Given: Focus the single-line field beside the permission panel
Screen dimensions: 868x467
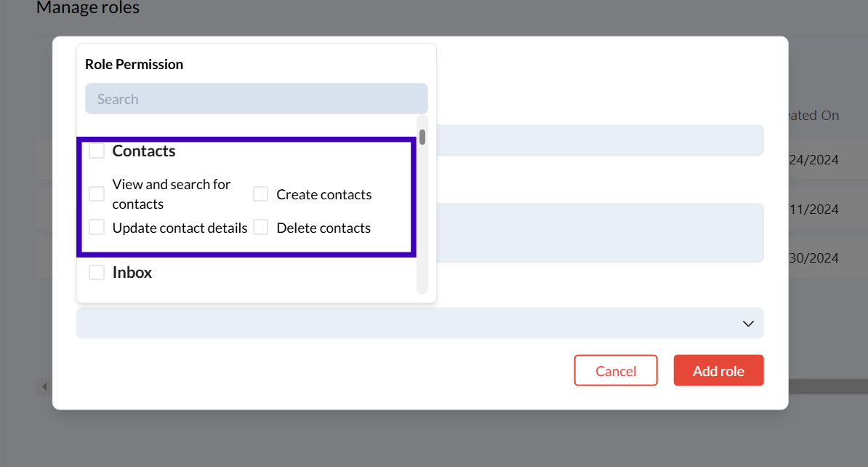Looking at the screenshot, I should pyautogui.click(x=596, y=140).
